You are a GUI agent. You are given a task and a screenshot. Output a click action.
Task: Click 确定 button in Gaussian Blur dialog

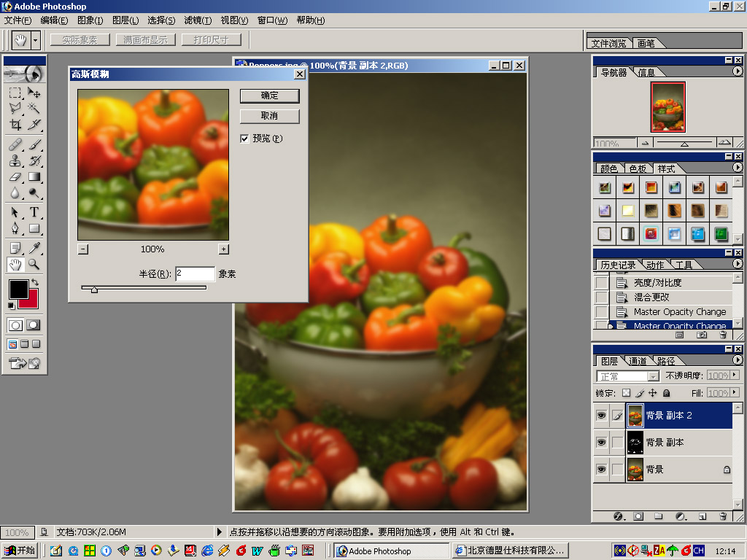[270, 96]
